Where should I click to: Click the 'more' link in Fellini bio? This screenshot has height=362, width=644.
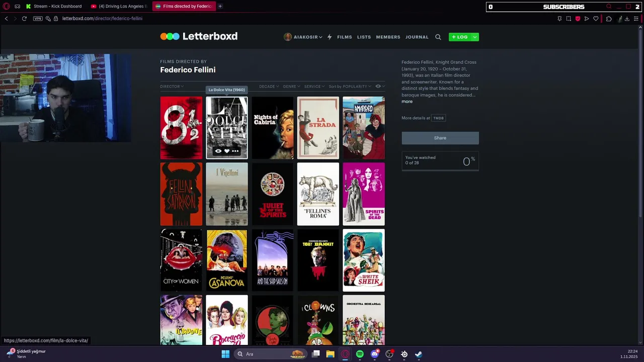(407, 102)
